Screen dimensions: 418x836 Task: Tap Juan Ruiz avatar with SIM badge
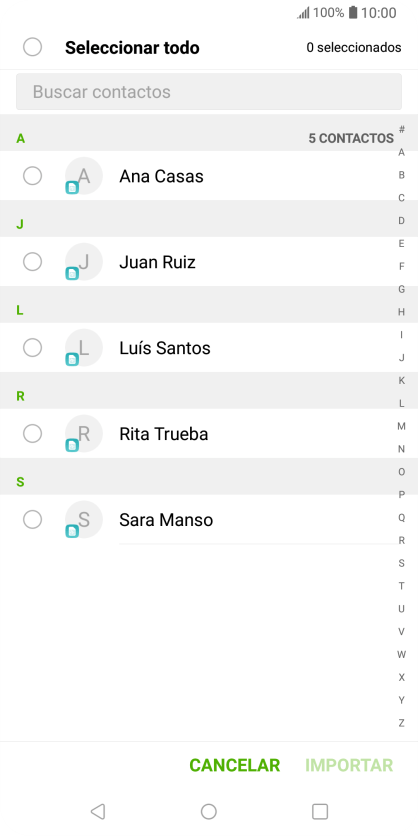(x=84, y=262)
